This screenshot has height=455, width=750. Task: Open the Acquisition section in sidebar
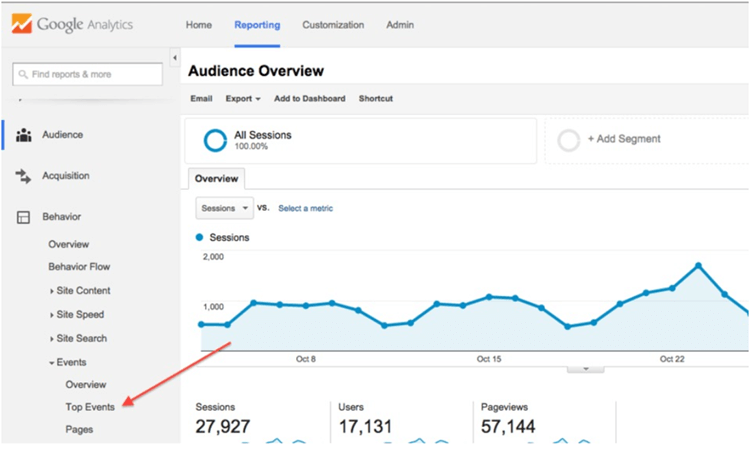tap(66, 176)
